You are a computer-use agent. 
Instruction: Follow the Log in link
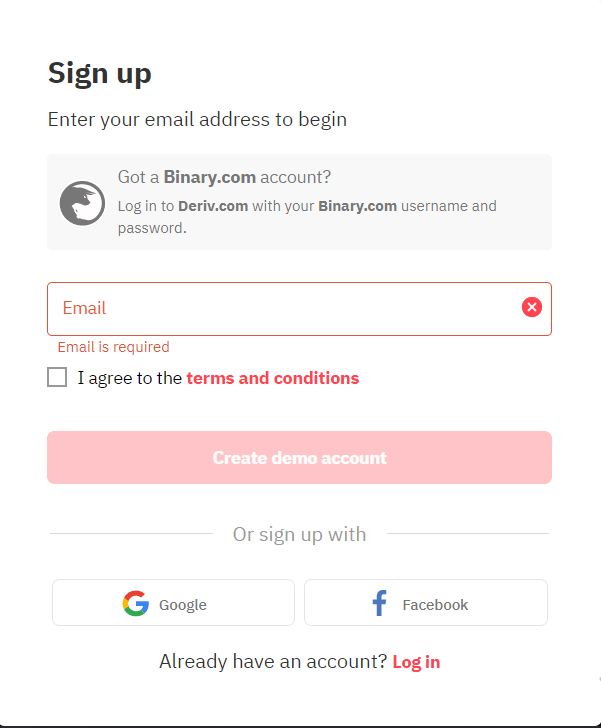(416, 662)
